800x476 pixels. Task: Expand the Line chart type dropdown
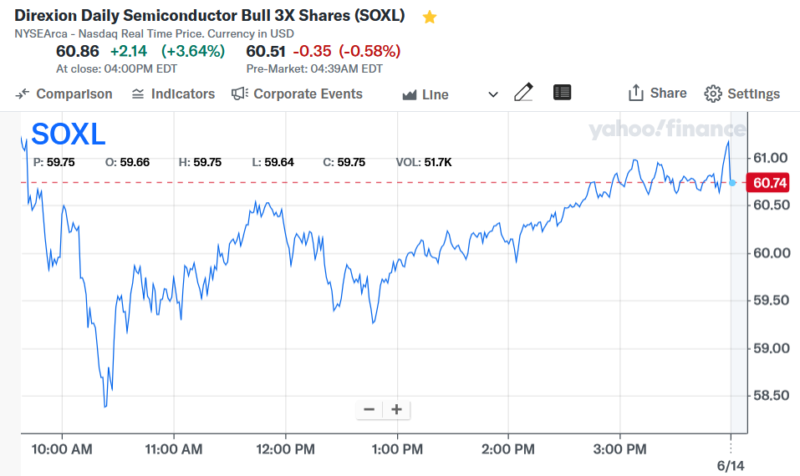[435, 95]
